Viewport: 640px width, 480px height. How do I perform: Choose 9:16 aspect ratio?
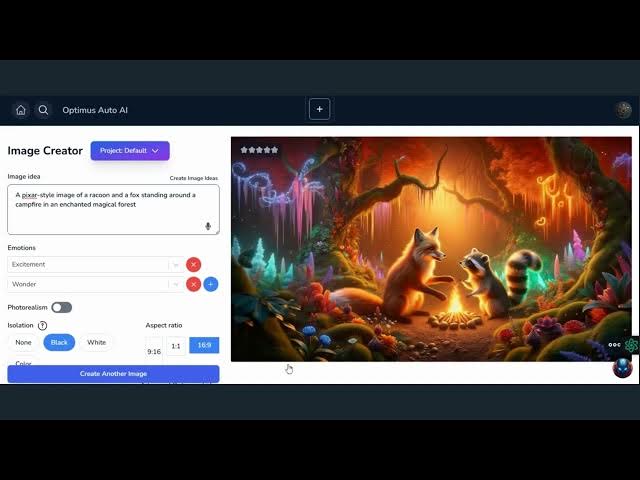pyautogui.click(x=154, y=351)
